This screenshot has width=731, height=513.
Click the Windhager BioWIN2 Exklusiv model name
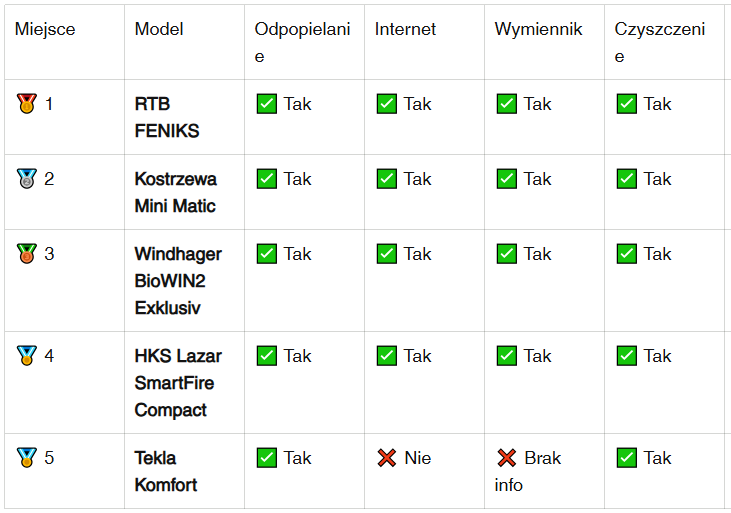coord(178,281)
